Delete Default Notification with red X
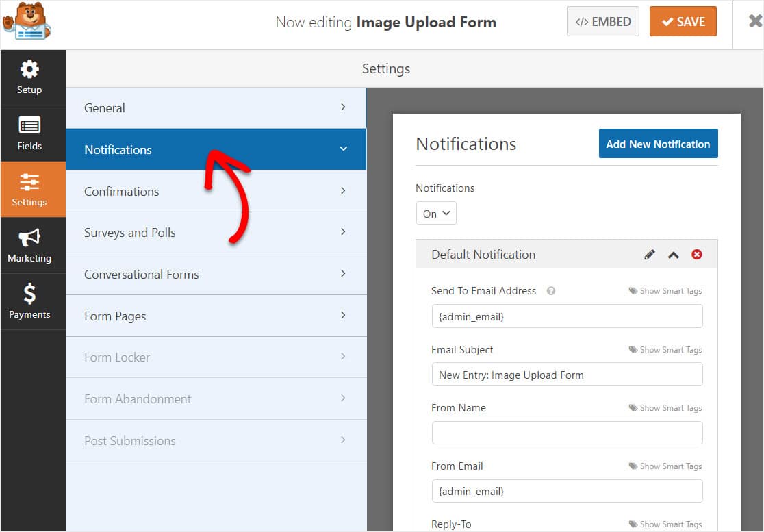The width and height of the screenshot is (764, 532). click(697, 254)
